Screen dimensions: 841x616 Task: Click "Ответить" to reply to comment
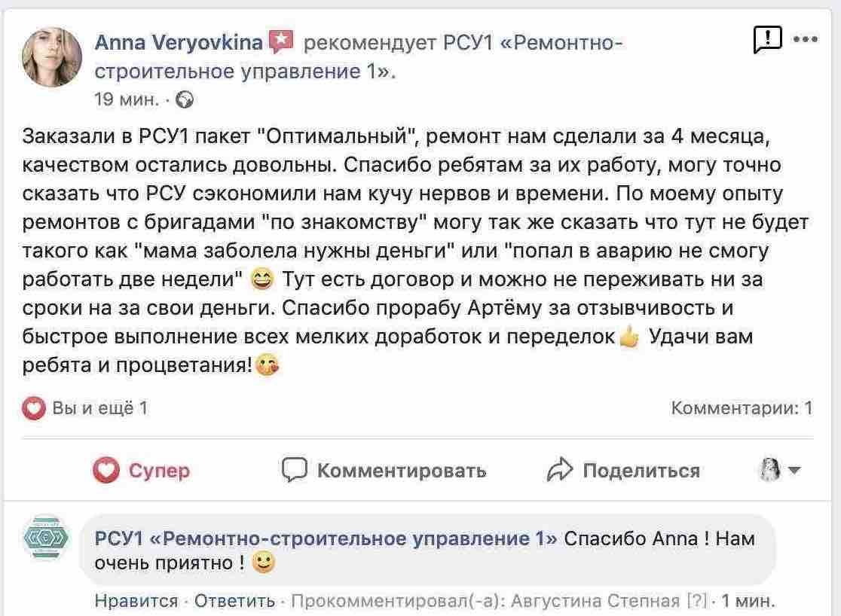pos(234,601)
